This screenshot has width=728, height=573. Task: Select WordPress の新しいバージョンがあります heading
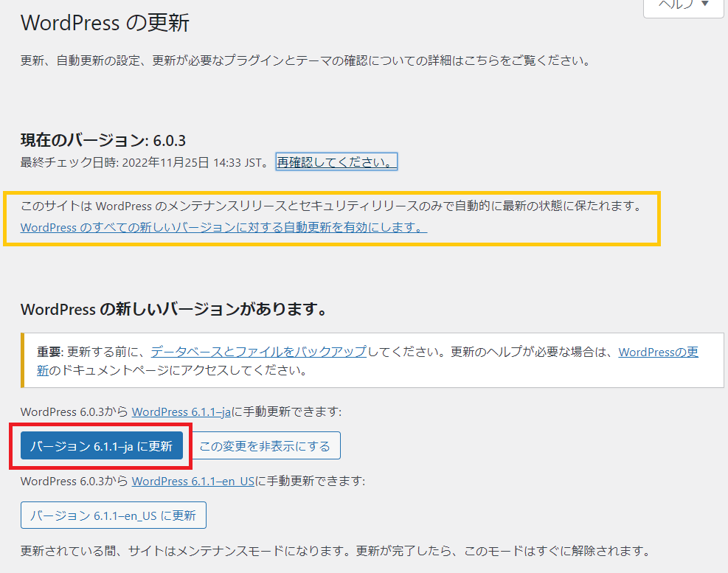pyautogui.click(x=174, y=309)
